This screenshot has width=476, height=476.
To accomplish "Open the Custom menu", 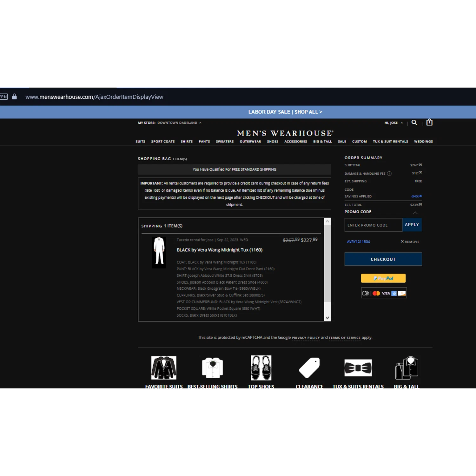I will pos(360,142).
